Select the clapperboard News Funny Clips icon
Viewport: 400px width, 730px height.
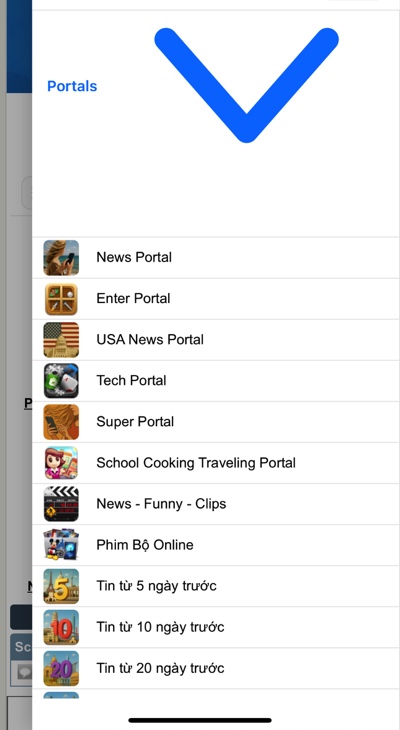coord(61,504)
